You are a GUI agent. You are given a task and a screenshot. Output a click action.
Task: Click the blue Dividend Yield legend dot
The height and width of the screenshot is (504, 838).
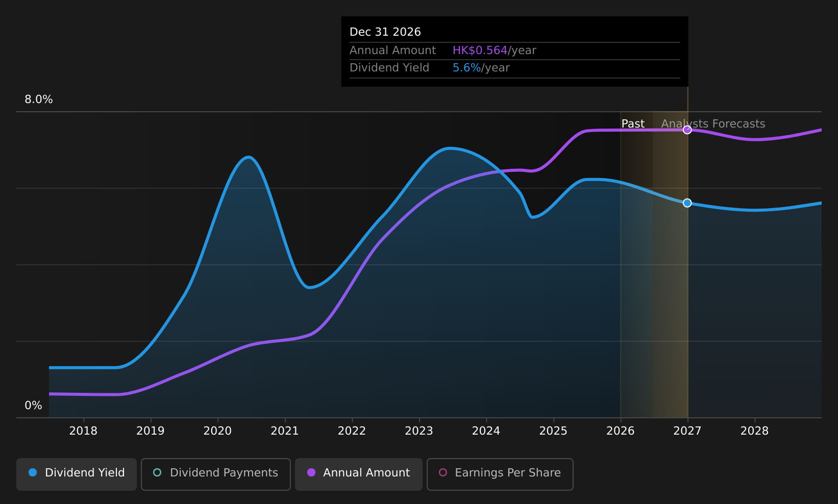click(33, 472)
